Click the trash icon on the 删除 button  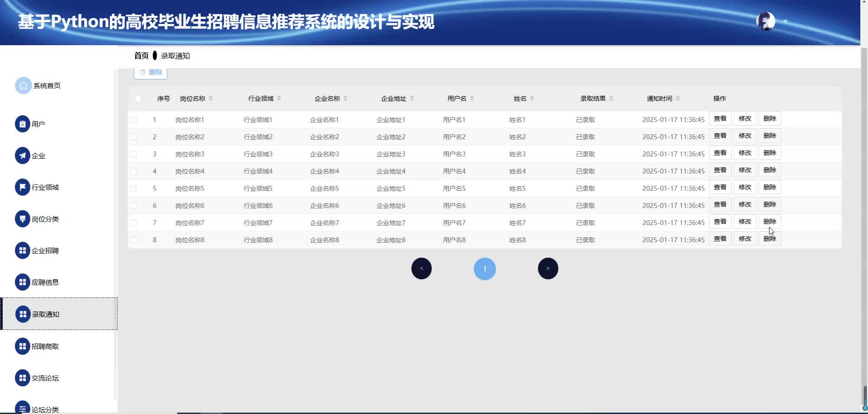[x=143, y=72]
